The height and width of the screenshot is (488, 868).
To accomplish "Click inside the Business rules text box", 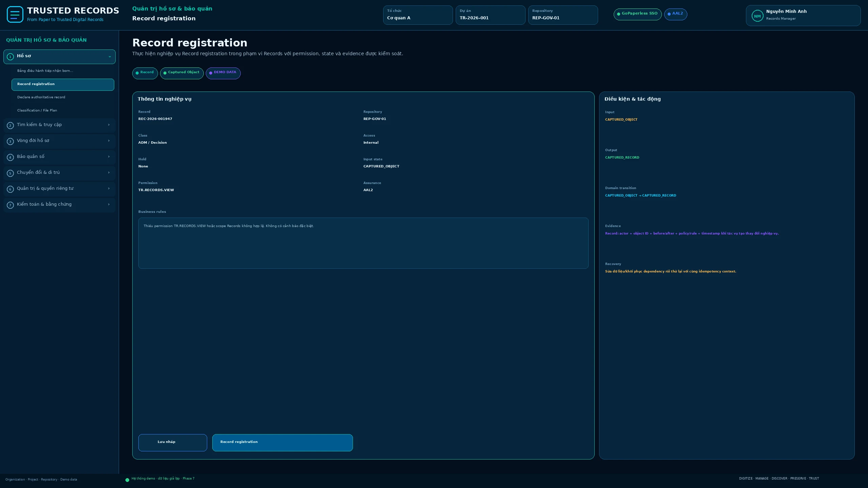I will 363,243.
